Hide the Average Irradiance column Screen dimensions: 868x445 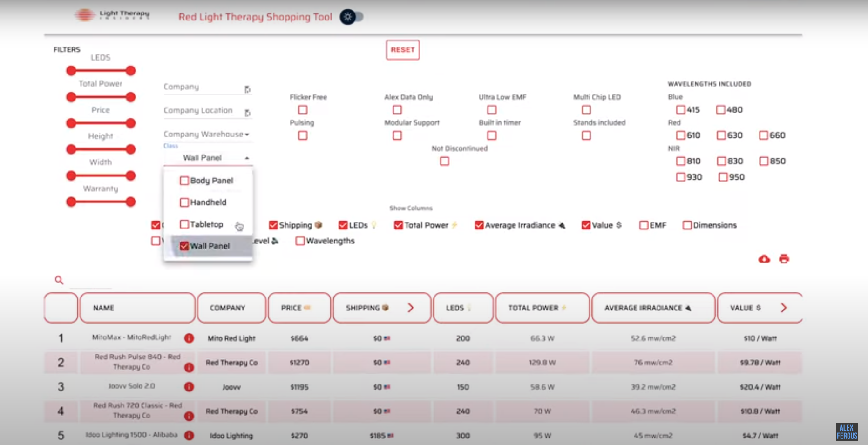pyautogui.click(x=479, y=225)
